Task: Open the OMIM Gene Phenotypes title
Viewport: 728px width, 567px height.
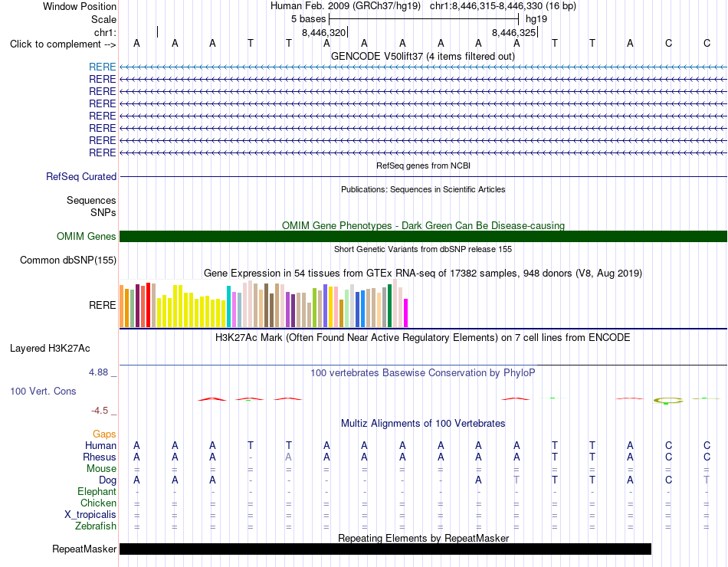Action: [423, 226]
